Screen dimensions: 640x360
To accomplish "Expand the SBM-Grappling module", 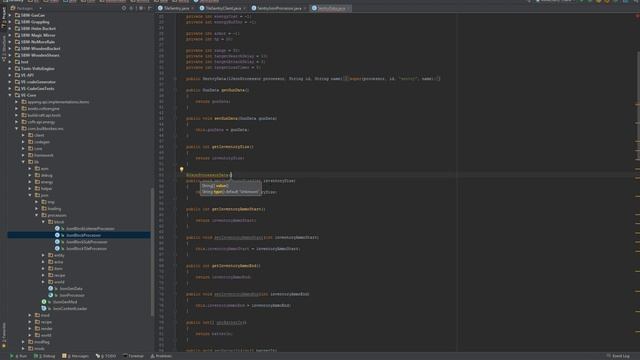I will 10,22.
